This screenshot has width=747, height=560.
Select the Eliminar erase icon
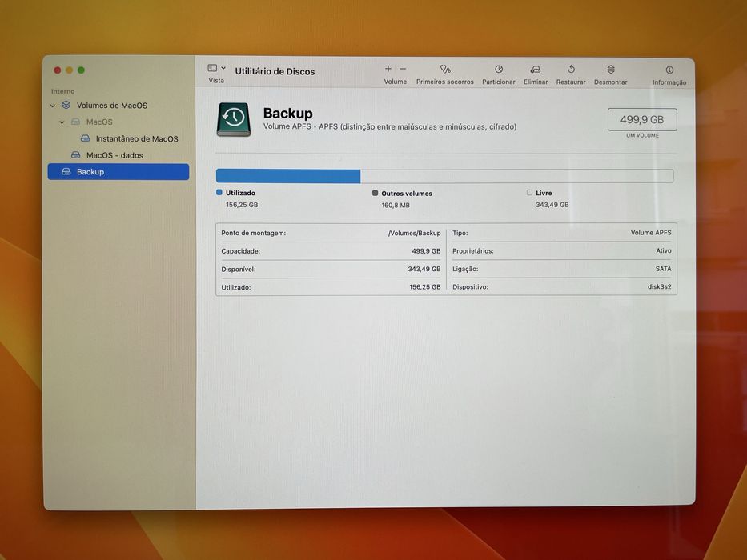click(x=536, y=70)
